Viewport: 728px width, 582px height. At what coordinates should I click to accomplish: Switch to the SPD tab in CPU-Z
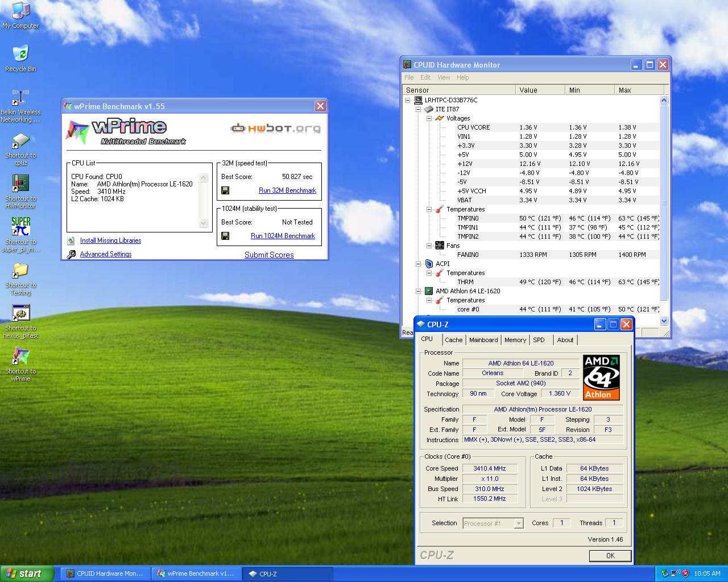click(x=539, y=340)
